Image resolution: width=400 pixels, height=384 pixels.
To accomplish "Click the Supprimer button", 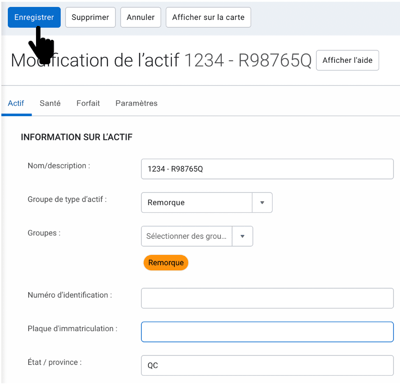I will click(x=90, y=17).
